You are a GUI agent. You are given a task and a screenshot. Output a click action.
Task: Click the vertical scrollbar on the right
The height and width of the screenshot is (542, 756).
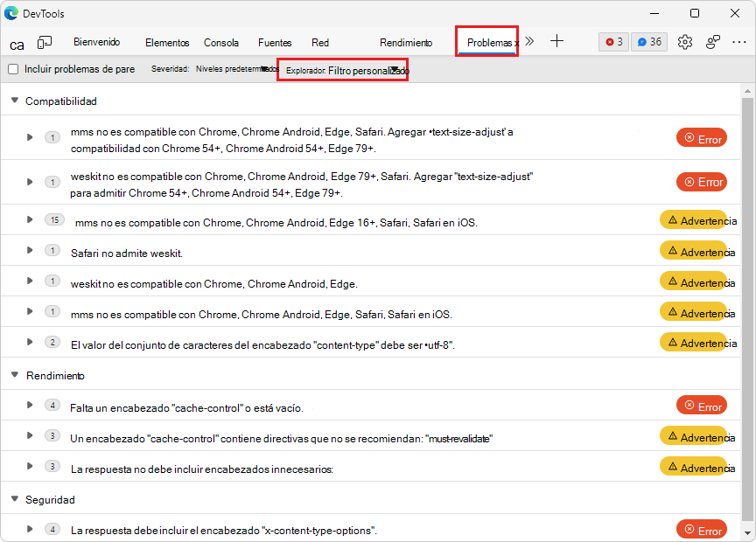pos(748,262)
